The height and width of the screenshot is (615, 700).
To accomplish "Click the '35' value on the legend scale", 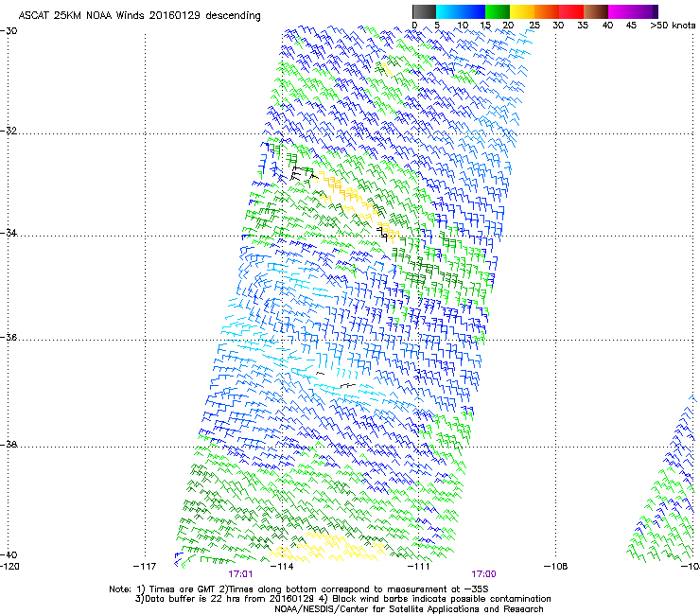I will [583, 26].
